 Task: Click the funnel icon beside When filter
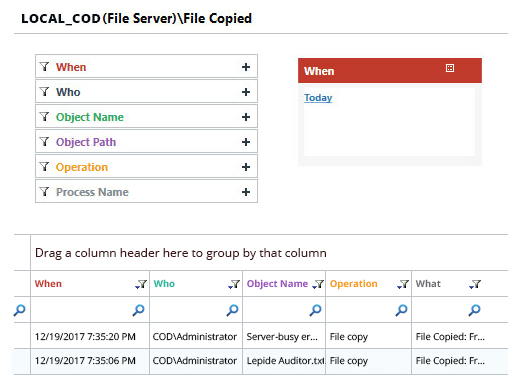click(x=44, y=66)
